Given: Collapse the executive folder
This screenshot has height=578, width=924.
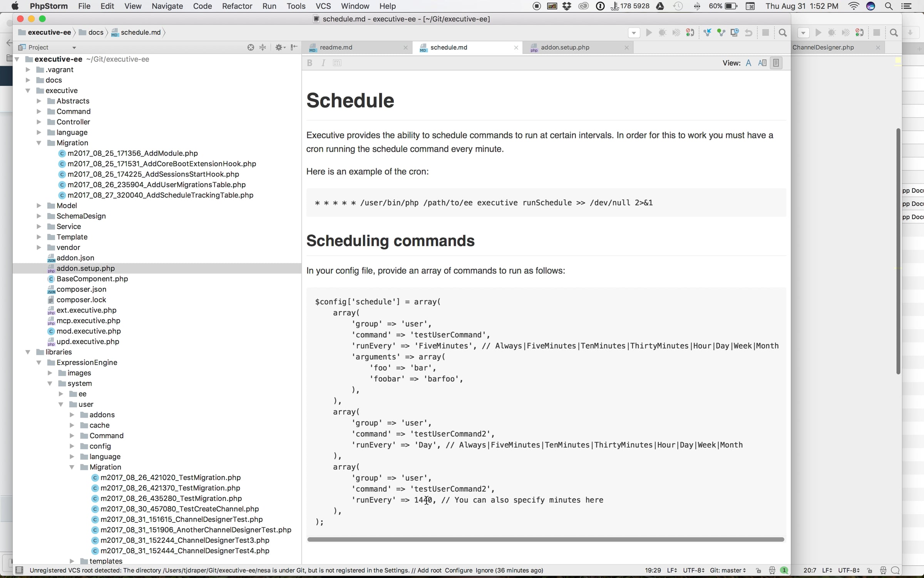Looking at the screenshot, I should (28, 91).
